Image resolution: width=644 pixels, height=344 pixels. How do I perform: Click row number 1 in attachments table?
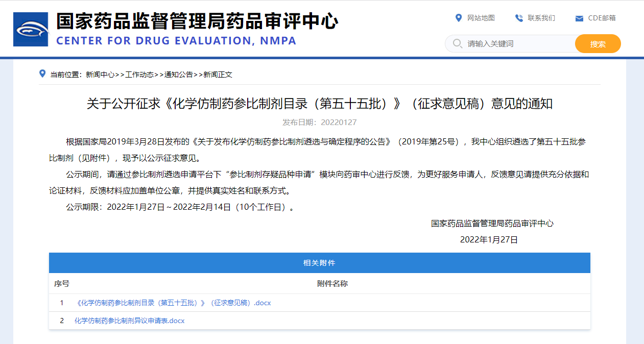[x=62, y=303]
